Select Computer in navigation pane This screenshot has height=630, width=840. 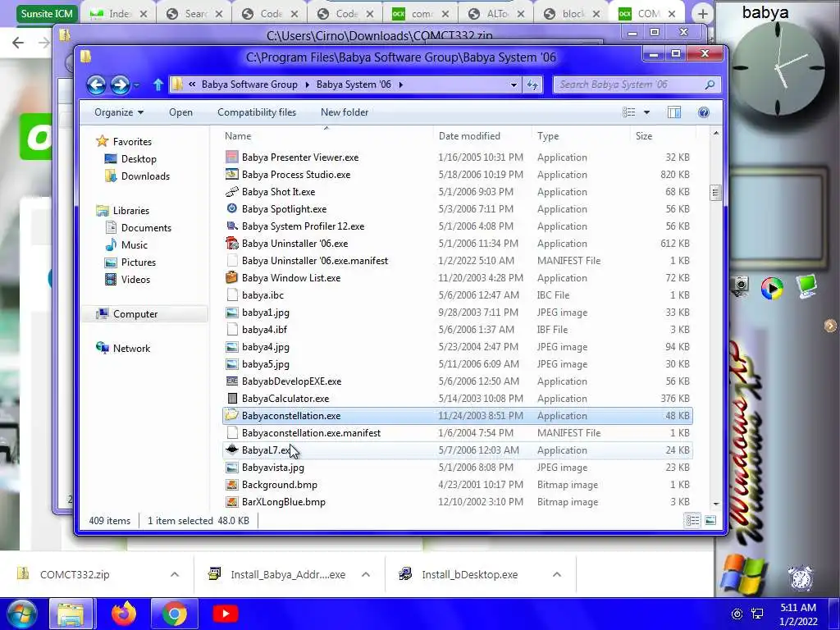coord(135,314)
